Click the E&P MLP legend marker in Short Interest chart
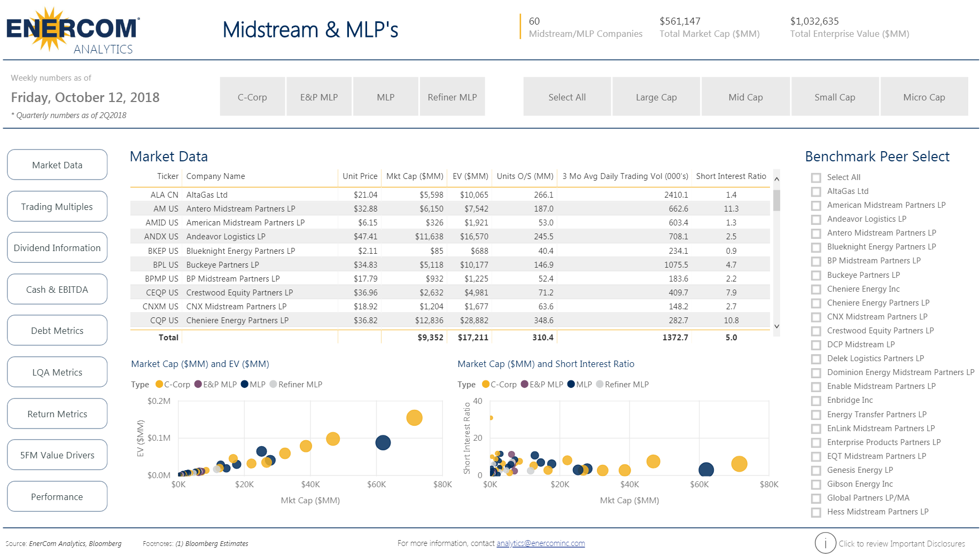Screen dimensions: 980x554 (x=524, y=384)
